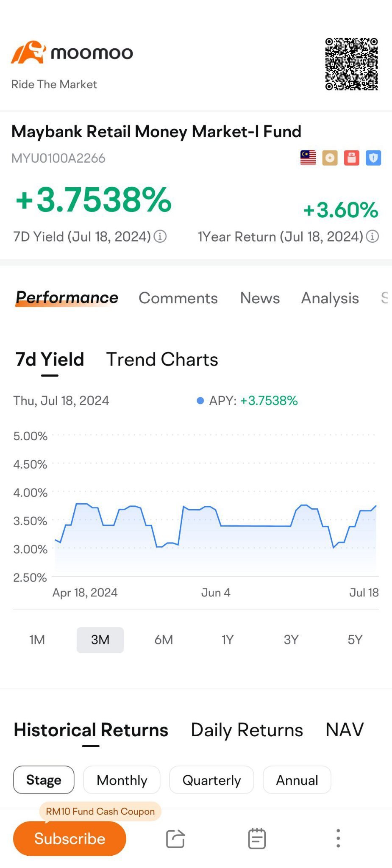
Task: Show info for 1Year Return
Action: (372, 236)
